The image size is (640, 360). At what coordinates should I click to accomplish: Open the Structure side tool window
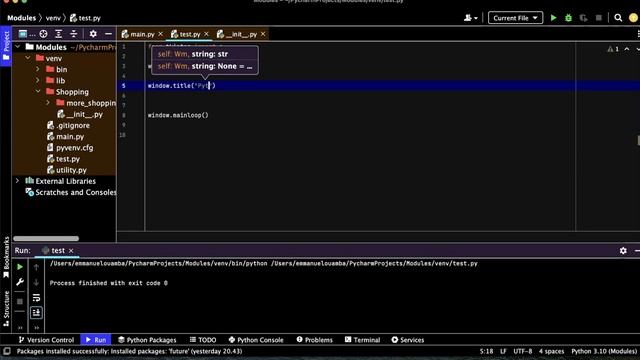pos(6,308)
